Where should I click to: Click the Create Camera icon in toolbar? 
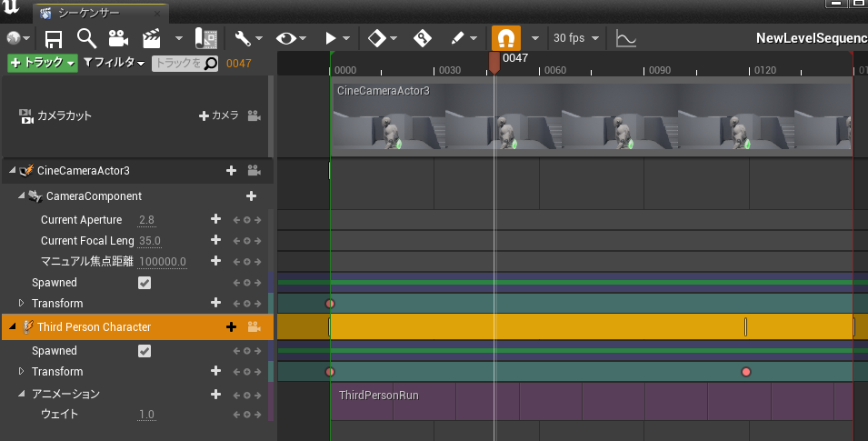[x=118, y=38]
